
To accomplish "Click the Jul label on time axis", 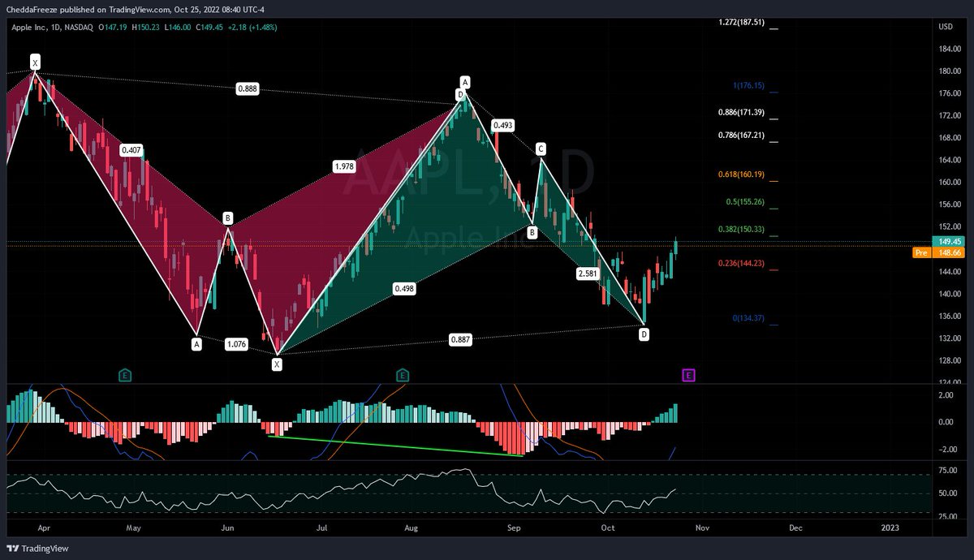I will [x=321, y=528].
